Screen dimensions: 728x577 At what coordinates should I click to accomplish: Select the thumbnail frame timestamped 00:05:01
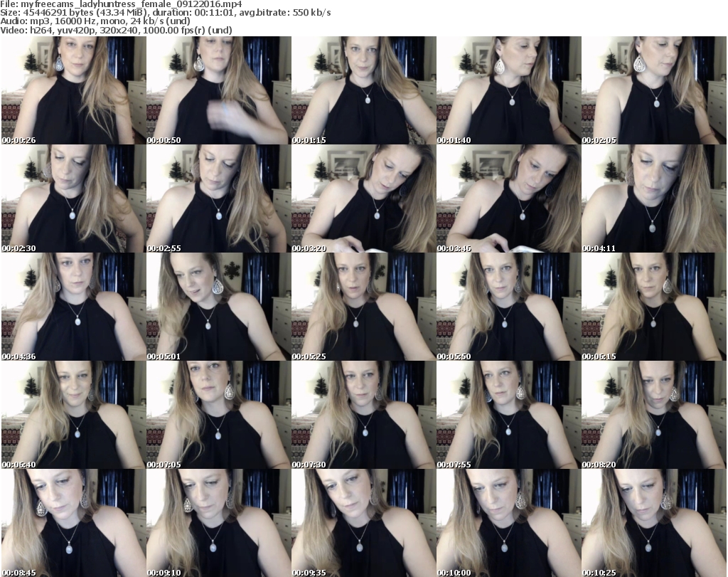219,307
